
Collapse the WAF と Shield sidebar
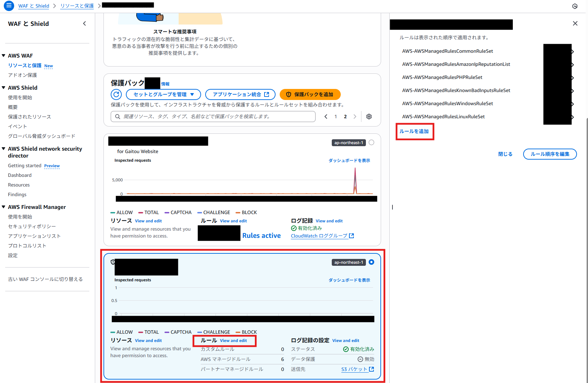(84, 23)
